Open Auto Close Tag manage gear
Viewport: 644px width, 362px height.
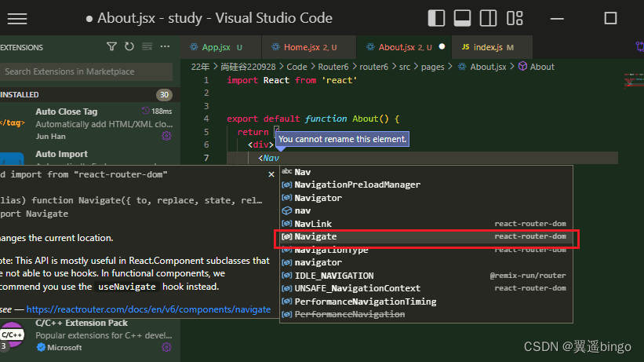(x=166, y=136)
